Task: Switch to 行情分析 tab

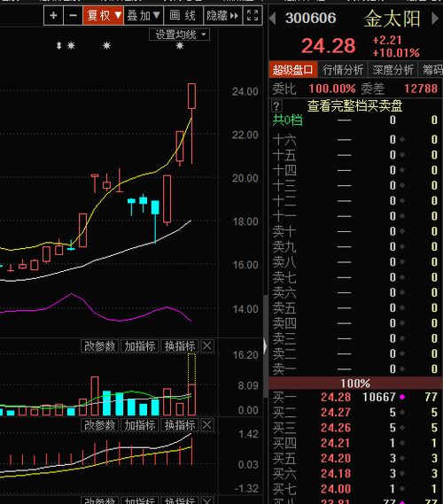Action: [x=343, y=69]
